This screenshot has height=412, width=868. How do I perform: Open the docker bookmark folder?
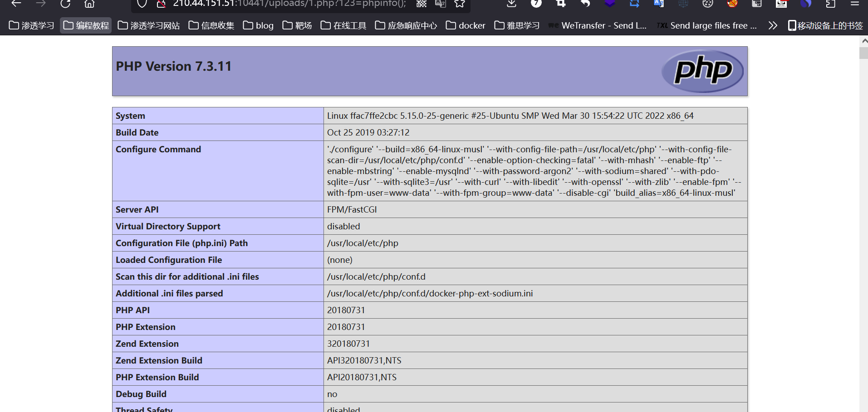pyautogui.click(x=466, y=25)
